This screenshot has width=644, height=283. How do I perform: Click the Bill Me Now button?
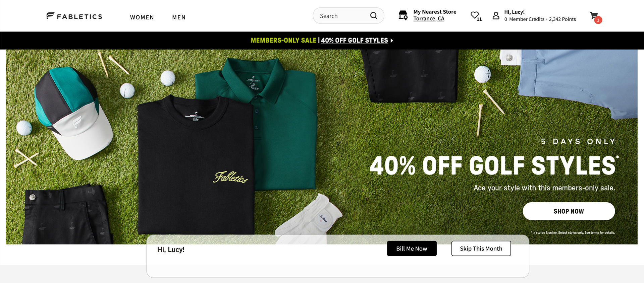[x=412, y=249]
